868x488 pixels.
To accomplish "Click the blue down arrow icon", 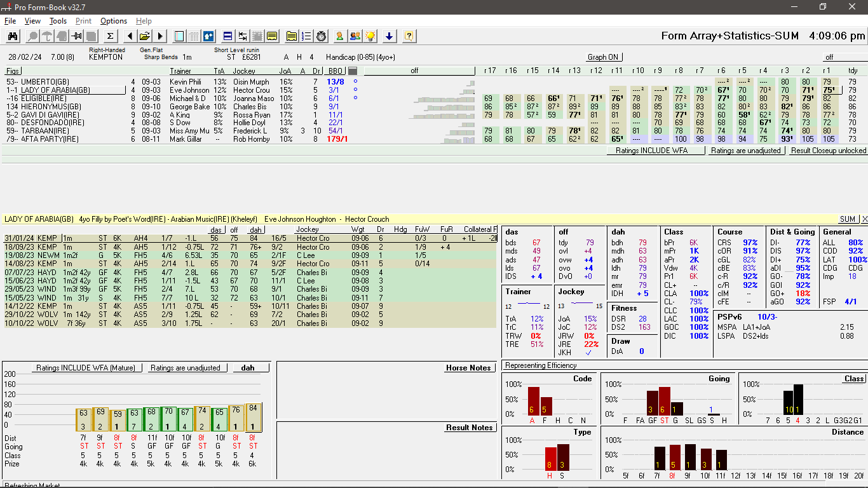I will [x=390, y=36].
